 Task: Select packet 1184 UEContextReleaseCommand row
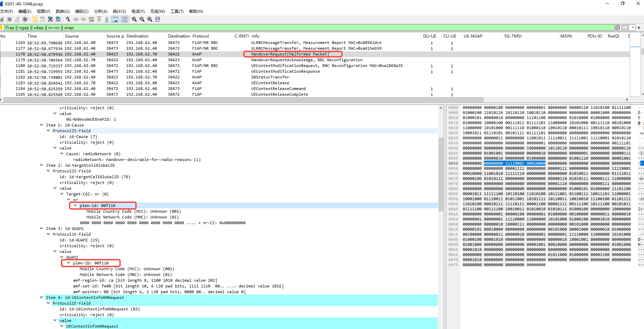[x=315, y=89]
